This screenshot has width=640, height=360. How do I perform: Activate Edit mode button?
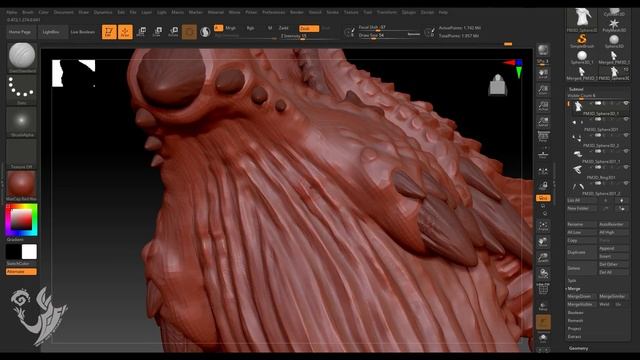tap(109, 32)
